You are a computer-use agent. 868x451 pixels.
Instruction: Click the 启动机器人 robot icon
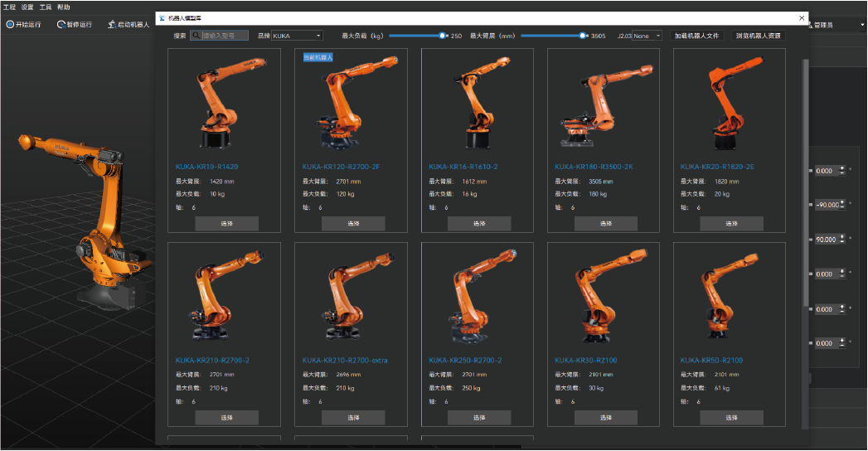[x=111, y=24]
